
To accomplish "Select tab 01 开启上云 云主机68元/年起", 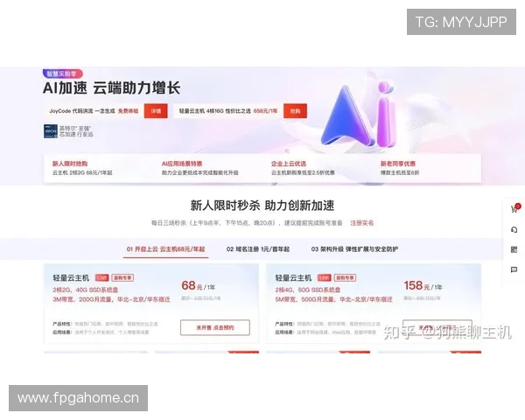I will pos(165,249).
